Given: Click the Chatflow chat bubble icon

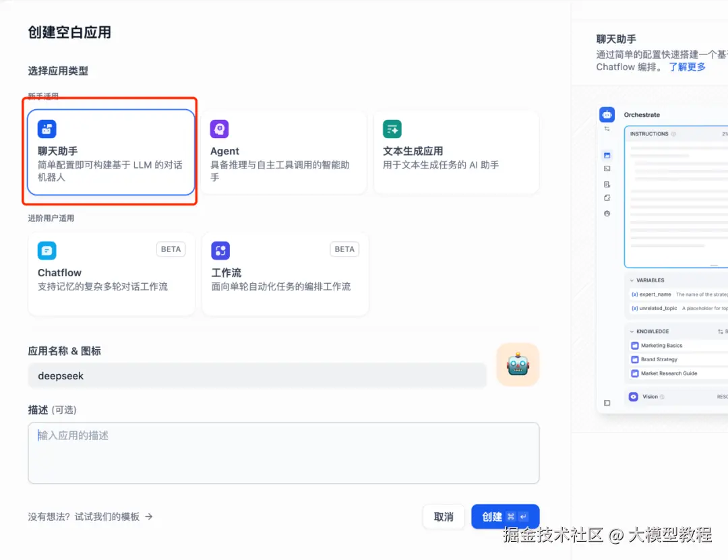Looking at the screenshot, I should [x=47, y=250].
